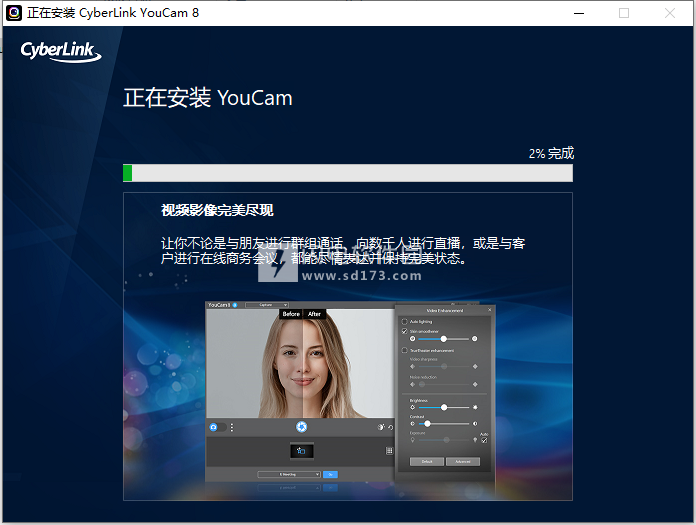Click the Contrast slider in preview
The height and width of the screenshot is (525, 696).
pos(443,423)
